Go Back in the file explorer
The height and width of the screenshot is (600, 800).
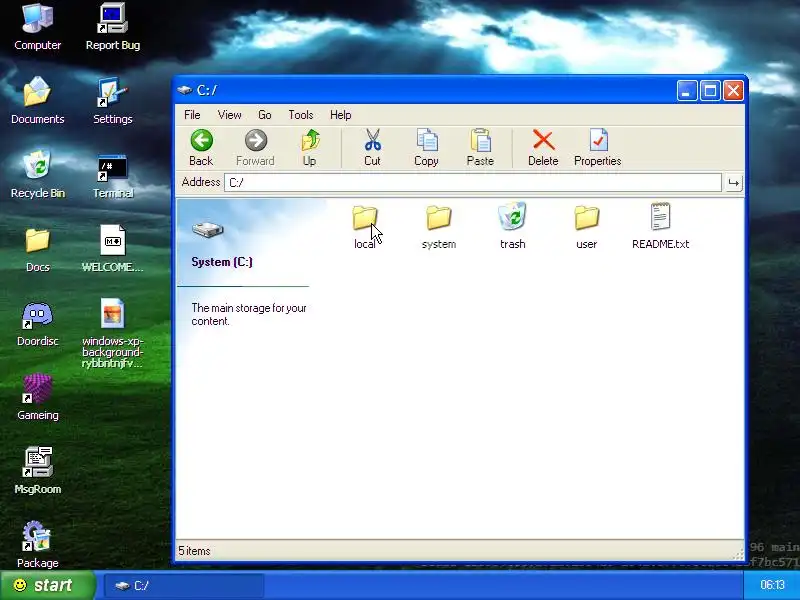(x=201, y=147)
